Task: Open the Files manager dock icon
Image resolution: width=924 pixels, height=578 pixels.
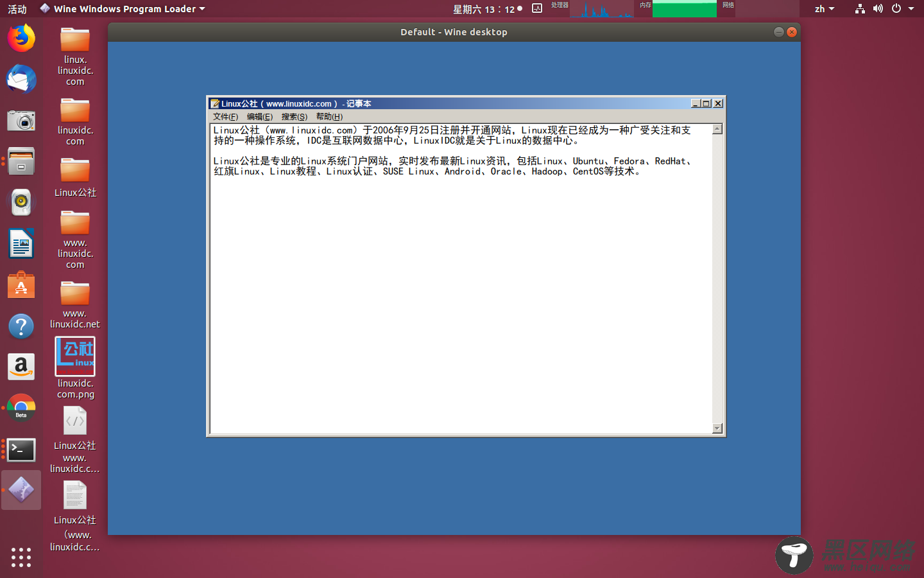Action: [x=21, y=161]
